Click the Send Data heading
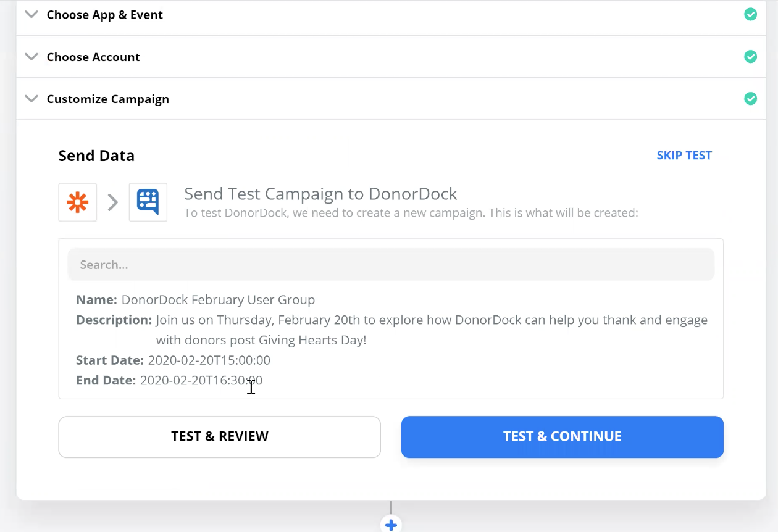The height and width of the screenshot is (532, 778). (96, 156)
